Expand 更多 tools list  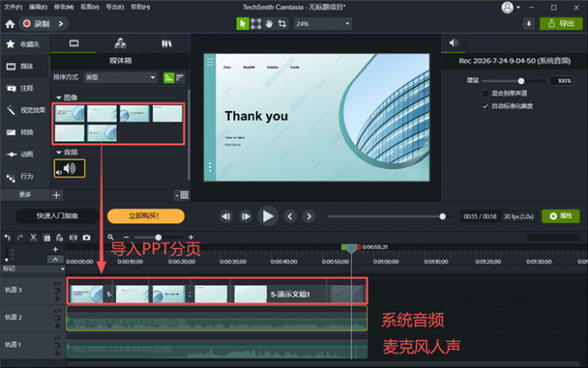25,195
